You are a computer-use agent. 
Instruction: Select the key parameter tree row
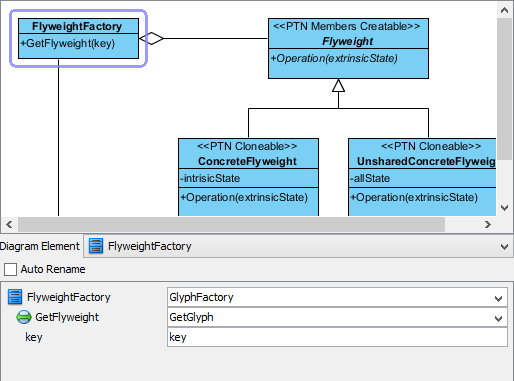point(34,337)
